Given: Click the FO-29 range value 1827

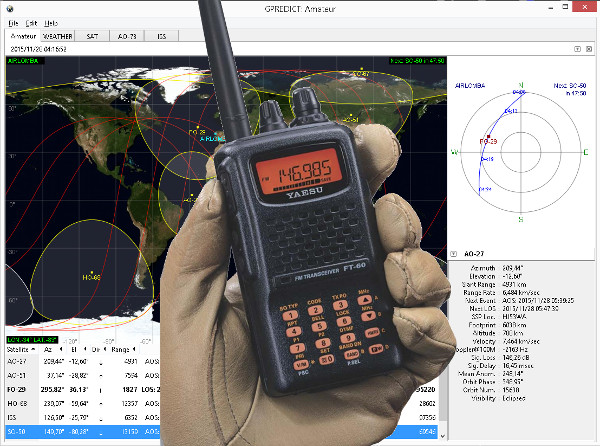Looking at the screenshot, I should (x=130, y=389).
